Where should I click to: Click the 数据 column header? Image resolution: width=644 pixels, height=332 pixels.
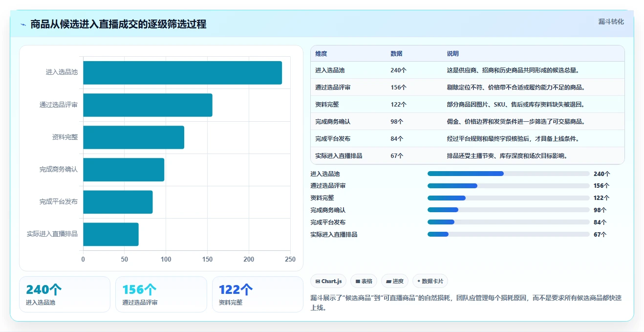(396, 54)
